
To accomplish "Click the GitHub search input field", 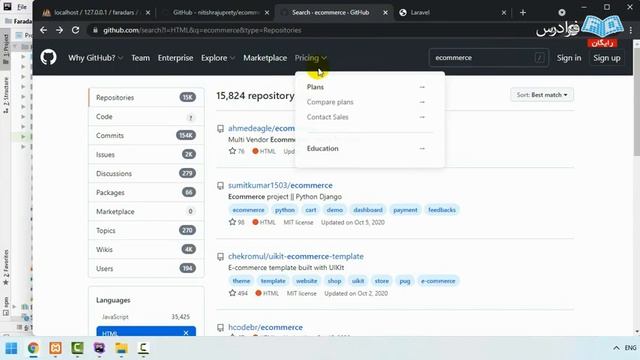I will (x=488, y=58).
